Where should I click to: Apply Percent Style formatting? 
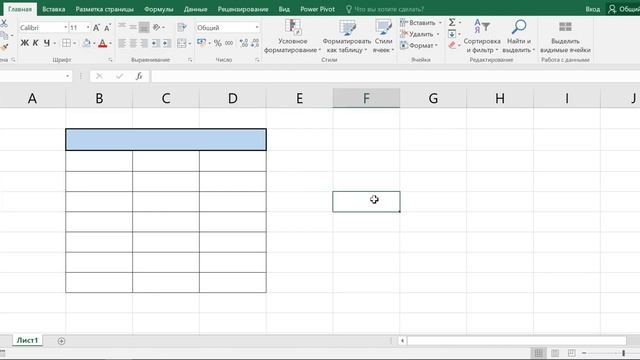[218, 43]
